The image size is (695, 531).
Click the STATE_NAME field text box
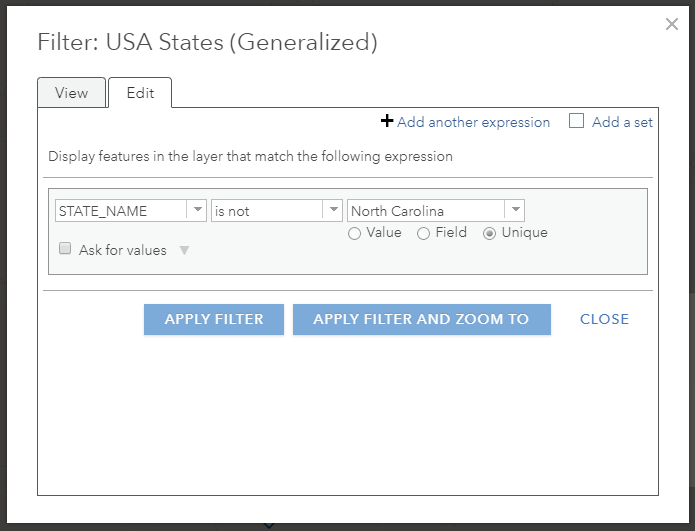click(121, 211)
